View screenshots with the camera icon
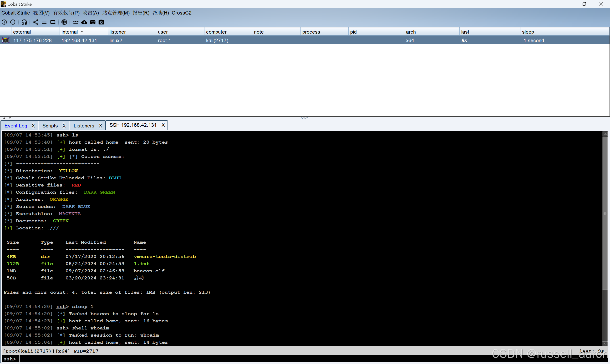Viewport: 610px width, 364px height. (x=101, y=22)
